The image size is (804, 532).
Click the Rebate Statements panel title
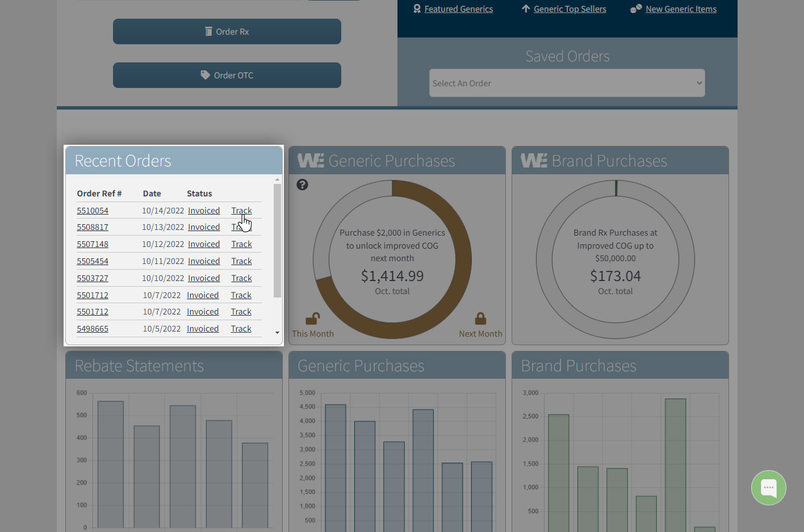[139, 366]
